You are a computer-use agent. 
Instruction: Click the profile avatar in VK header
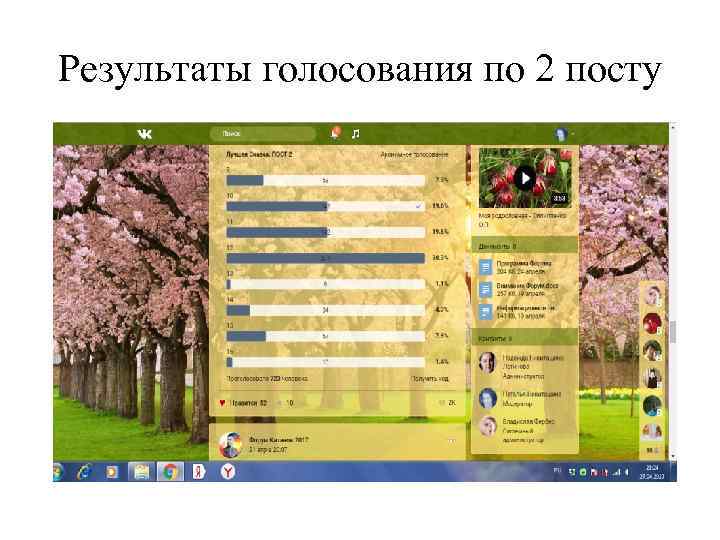tap(561, 134)
